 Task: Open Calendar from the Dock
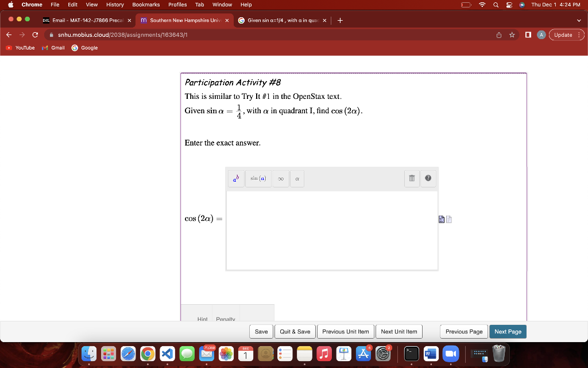246,354
